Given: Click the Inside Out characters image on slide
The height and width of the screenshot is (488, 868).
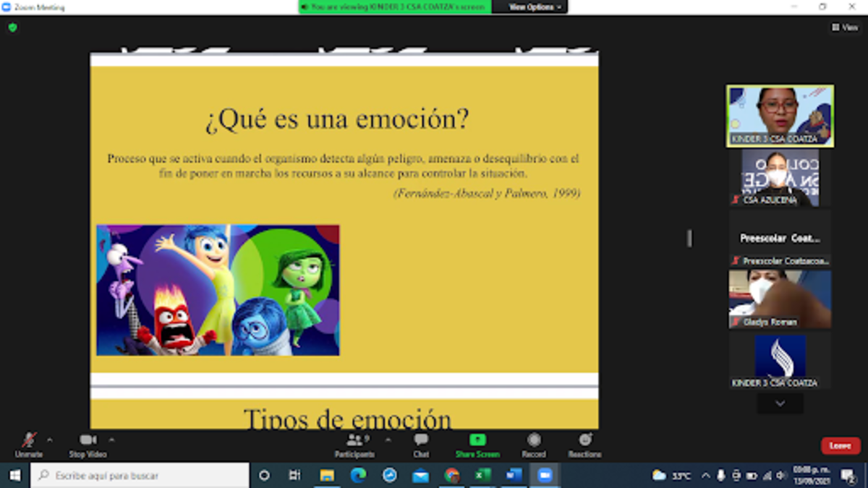Looking at the screenshot, I should coord(218,290).
